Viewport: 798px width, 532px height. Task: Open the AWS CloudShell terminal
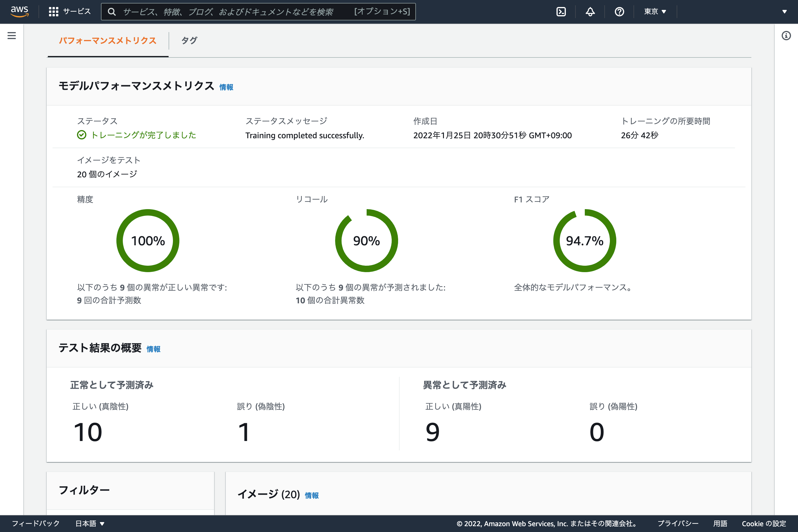coord(561,11)
